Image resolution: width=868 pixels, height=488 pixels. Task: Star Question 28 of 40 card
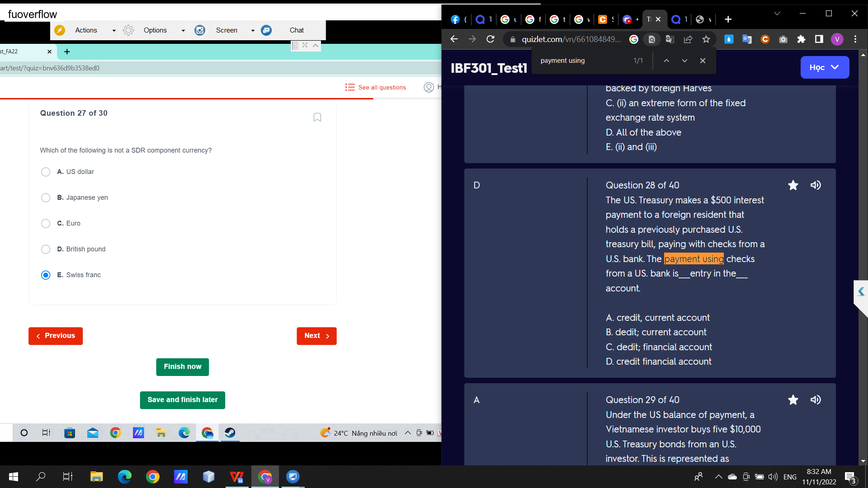[793, 185]
